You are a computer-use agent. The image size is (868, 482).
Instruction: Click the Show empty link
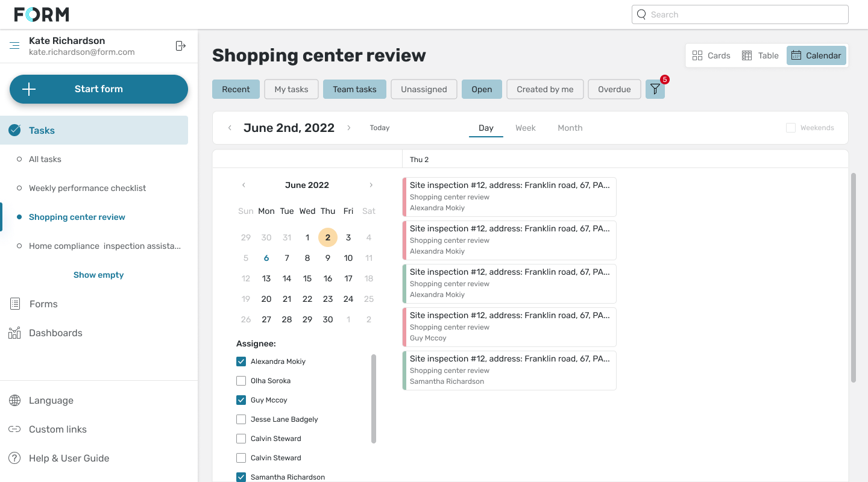pyautogui.click(x=98, y=275)
